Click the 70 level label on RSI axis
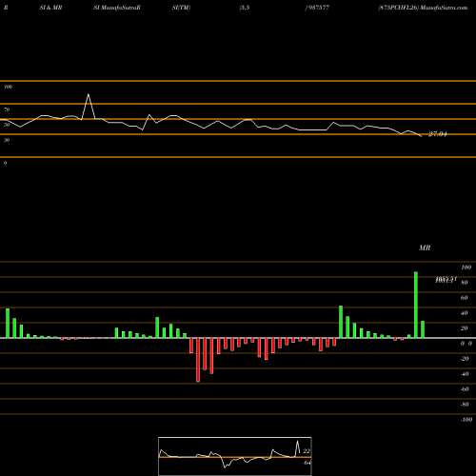This screenshot has height=476, width=476. 7,109
